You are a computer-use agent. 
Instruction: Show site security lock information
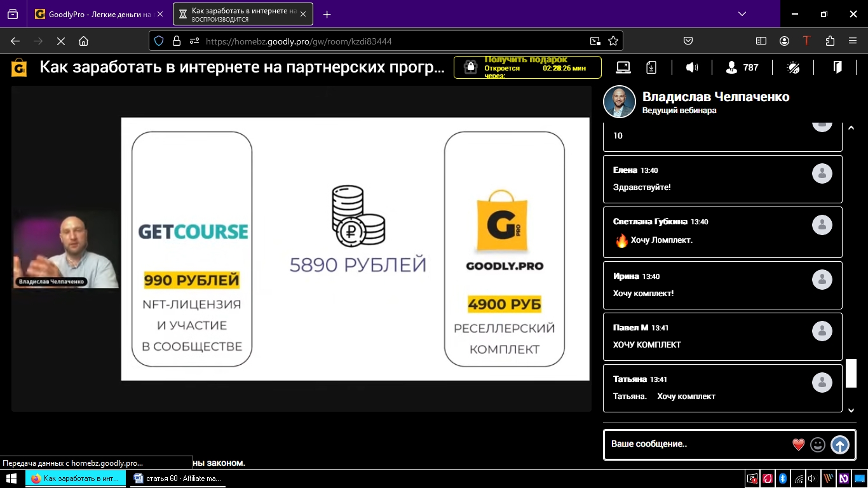(177, 41)
